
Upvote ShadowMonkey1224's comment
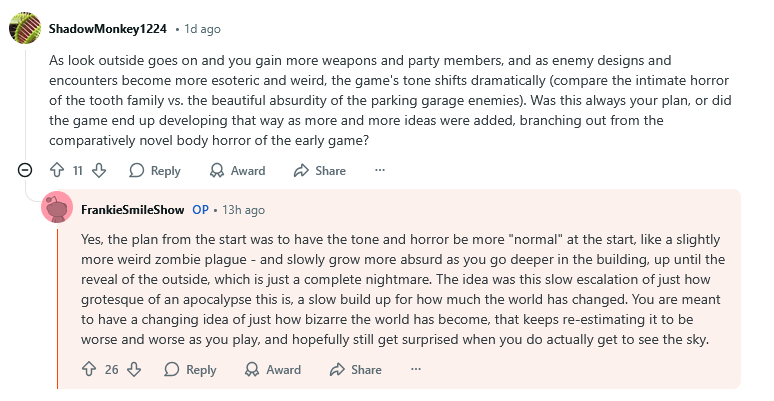57,171
